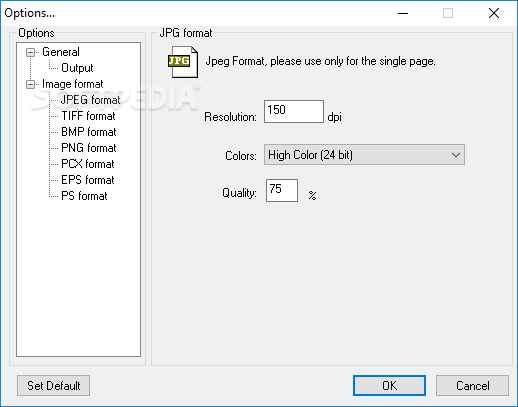
Task: Confirm settings with the OK button
Action: (x=389, y=386)
